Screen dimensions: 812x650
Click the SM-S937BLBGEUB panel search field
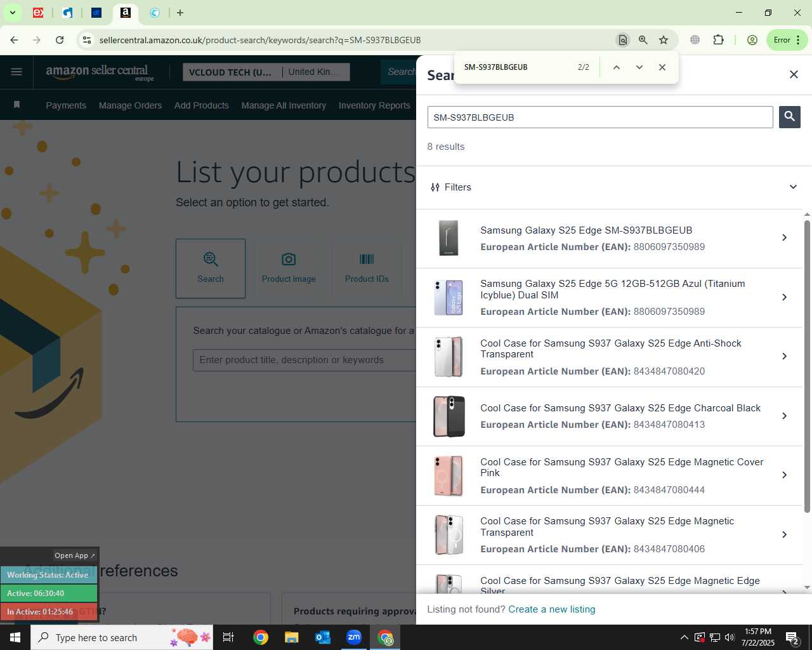pyautogui.click(x=600, y=117)
